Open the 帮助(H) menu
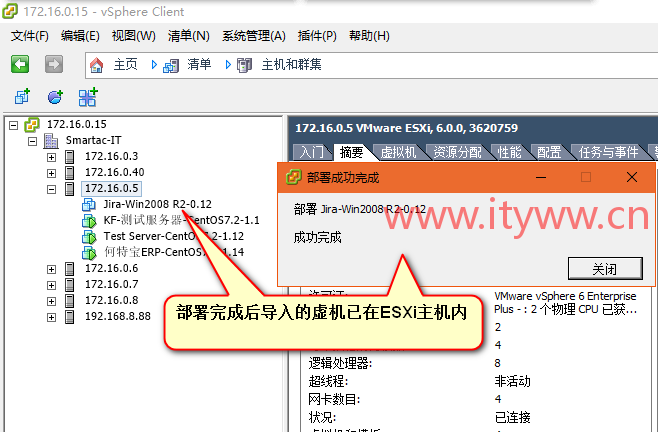658x432 pixels. click(x=369, y=36)
